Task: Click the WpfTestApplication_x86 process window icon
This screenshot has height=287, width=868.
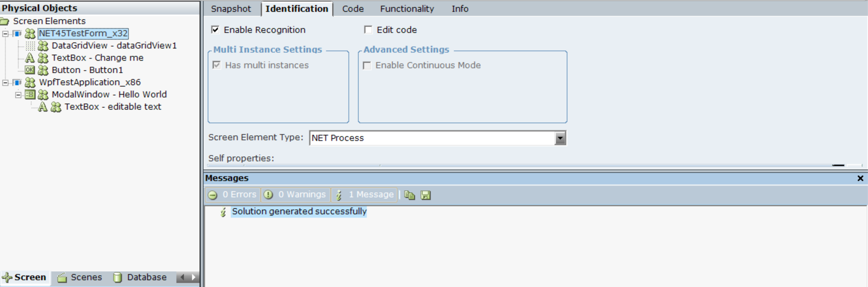Action: tap(17, 83)
